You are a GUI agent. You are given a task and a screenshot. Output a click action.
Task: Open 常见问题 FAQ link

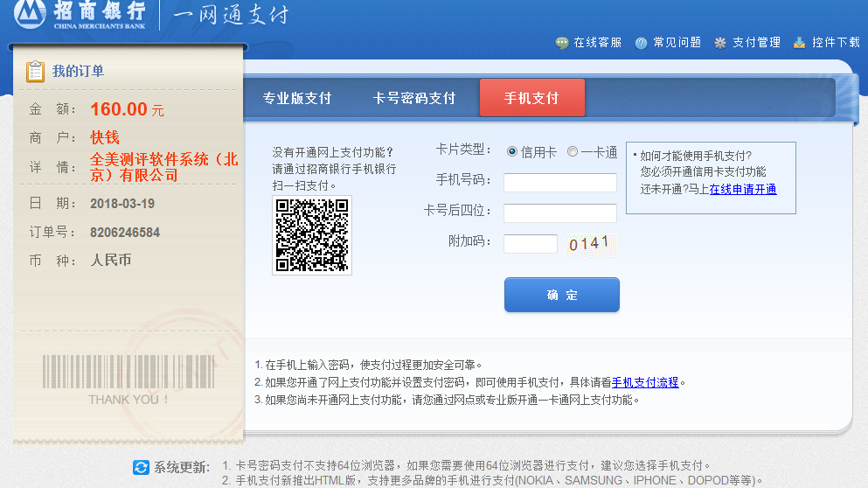click(x=677, y=43)
